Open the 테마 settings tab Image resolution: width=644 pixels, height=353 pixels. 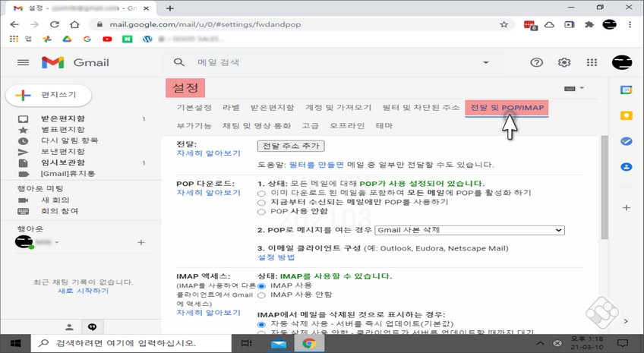click(x=384, y=125)
